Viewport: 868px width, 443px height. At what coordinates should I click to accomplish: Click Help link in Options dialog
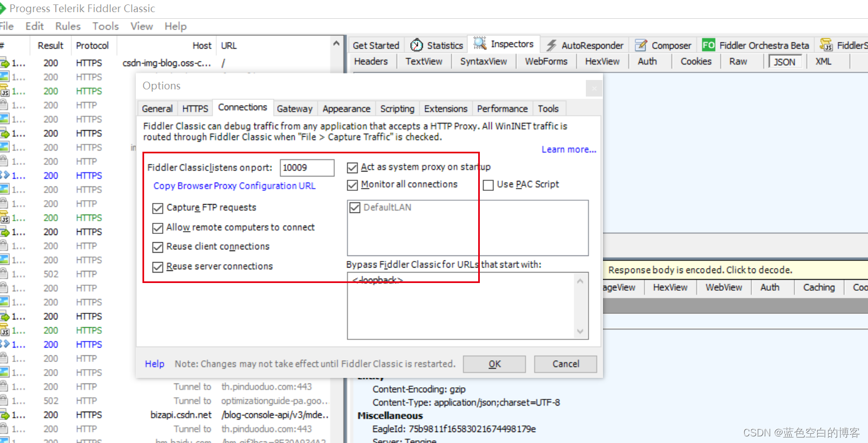point(155,364)
